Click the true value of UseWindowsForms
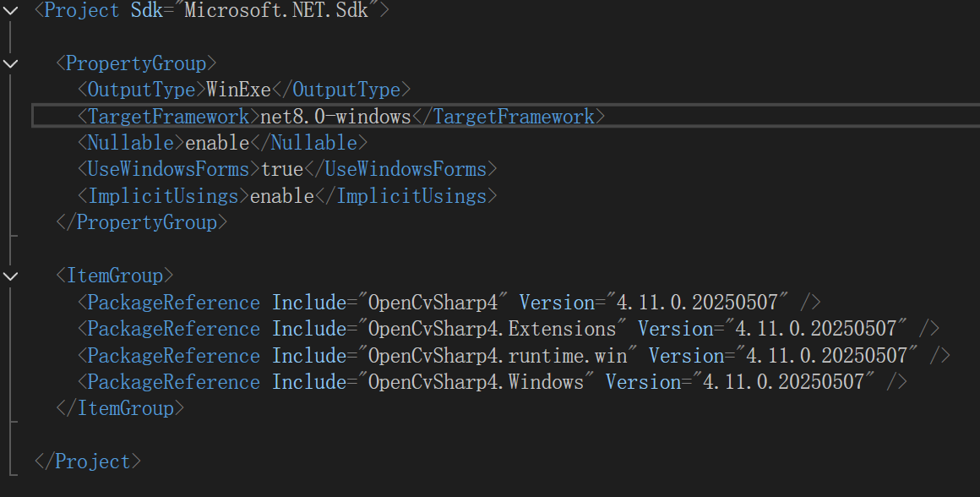This screenshot has width=980, height=497. pos(282,169)
